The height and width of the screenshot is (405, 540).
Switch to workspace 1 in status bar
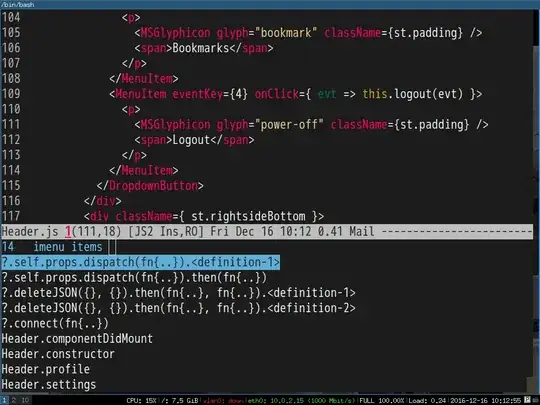click(x=4, y=400)
